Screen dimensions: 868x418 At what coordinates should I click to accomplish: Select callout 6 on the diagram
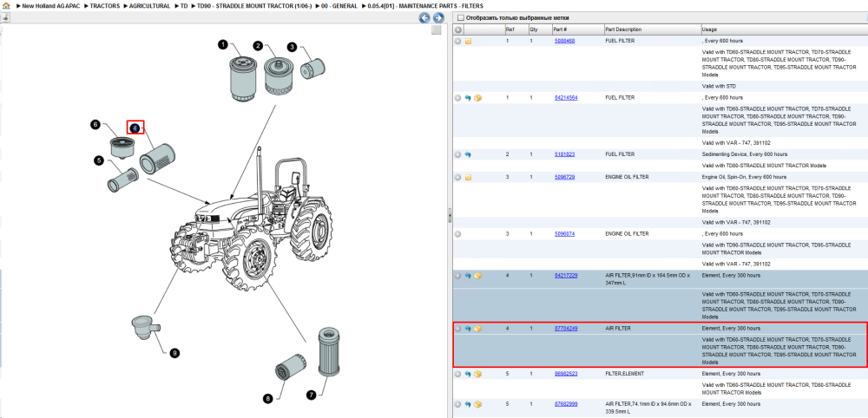coord(95,125)
